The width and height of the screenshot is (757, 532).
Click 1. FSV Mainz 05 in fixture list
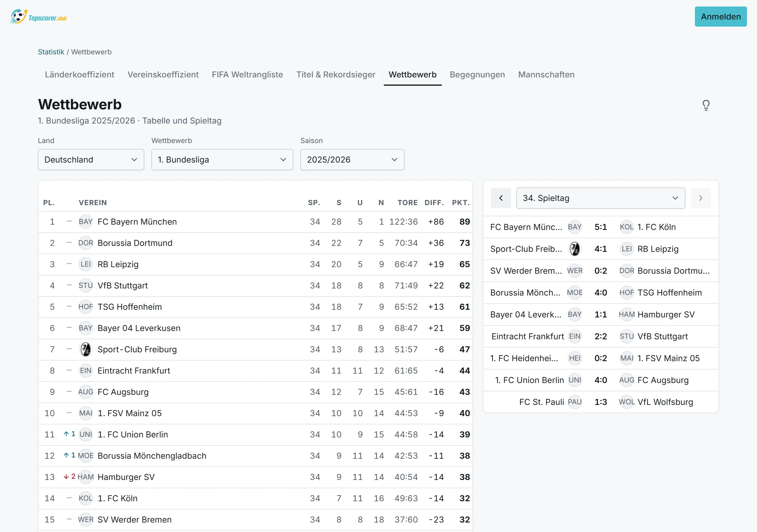pos(668,358)
